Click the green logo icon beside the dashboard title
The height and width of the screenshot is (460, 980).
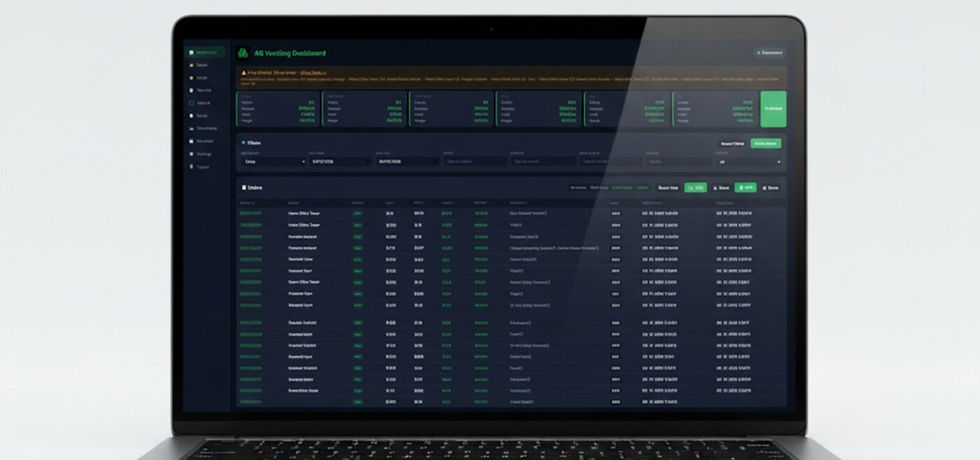point(243,53)
